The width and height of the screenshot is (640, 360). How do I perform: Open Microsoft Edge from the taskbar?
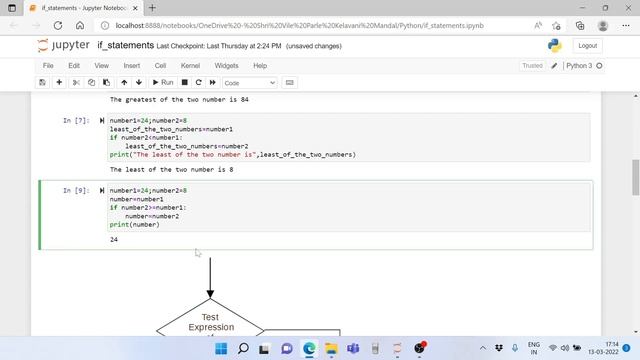point(309,349)
